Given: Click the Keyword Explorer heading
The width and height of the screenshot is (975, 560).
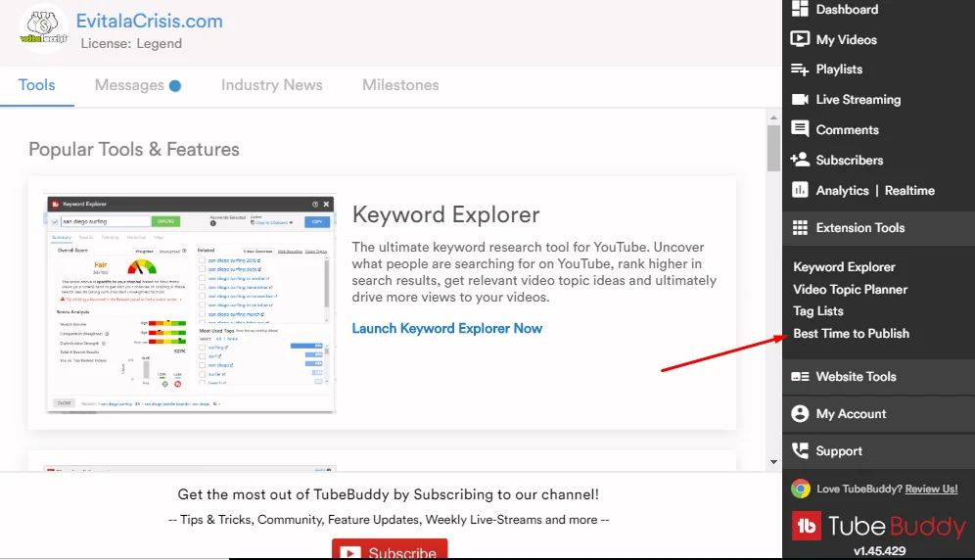Looking at the screenshot, I should [x=445, y=214].
